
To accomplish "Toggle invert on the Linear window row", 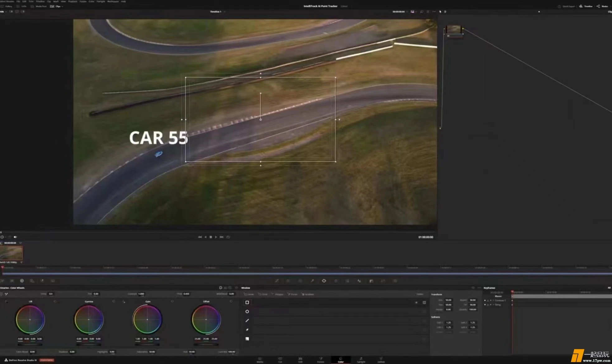I will [417, 302].
